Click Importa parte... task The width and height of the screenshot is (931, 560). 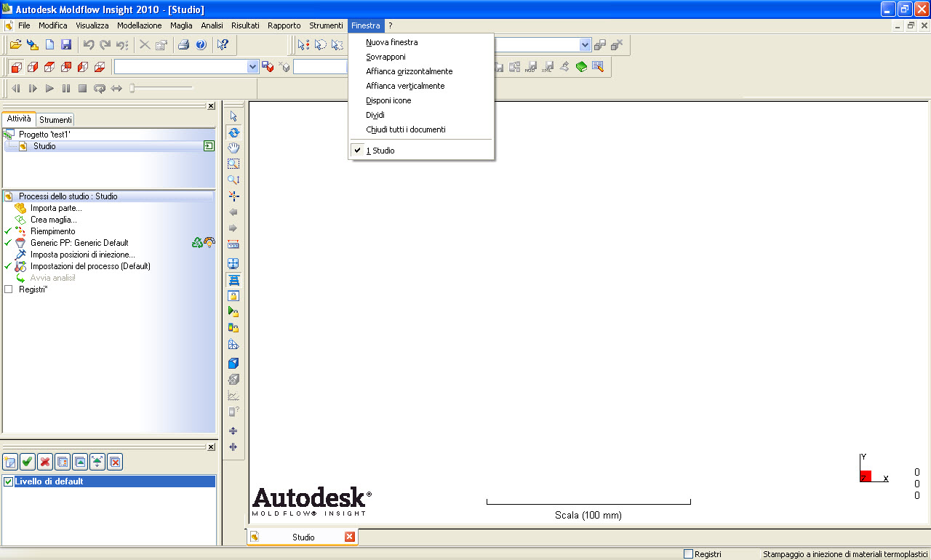56,208
